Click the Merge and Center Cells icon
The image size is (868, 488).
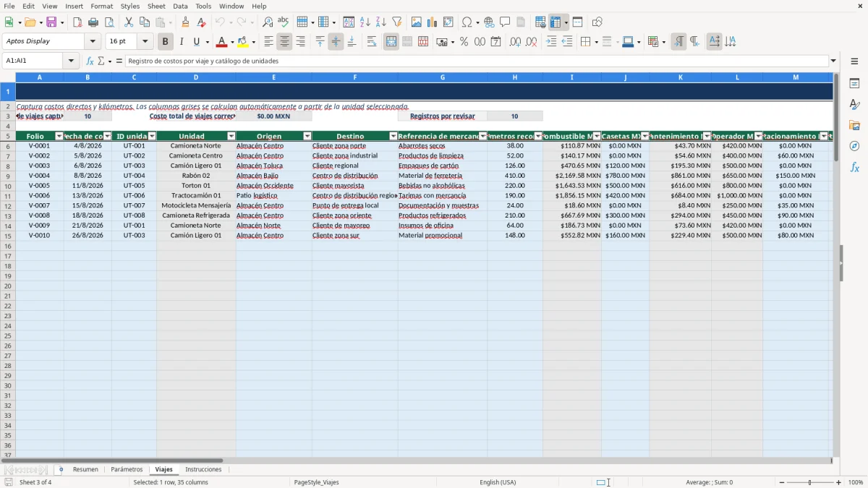coord(391,42)
